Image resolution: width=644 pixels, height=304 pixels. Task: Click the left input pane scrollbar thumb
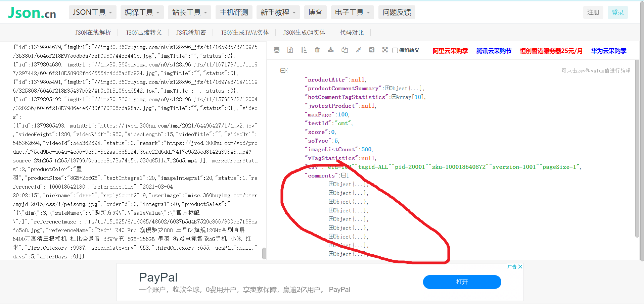[264, 253]
